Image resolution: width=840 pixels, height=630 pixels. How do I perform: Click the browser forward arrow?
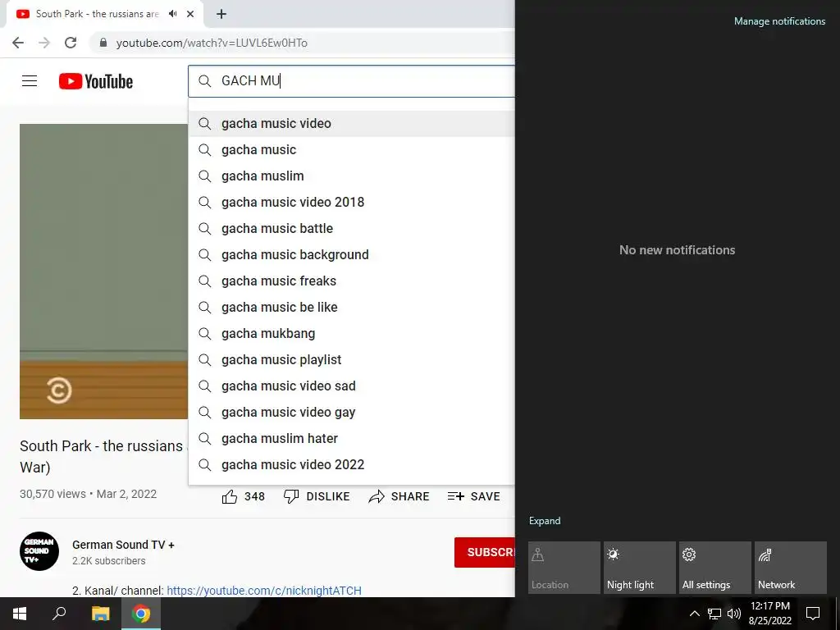pyautogui.click(x=44, y=43)
